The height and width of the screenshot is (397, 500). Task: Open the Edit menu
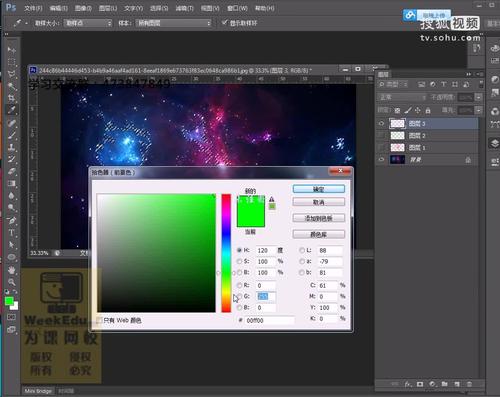(58, 8)
